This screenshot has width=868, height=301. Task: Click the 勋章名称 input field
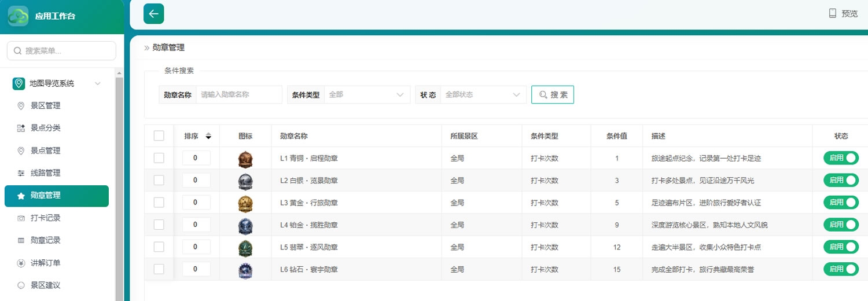pos(239,94)
